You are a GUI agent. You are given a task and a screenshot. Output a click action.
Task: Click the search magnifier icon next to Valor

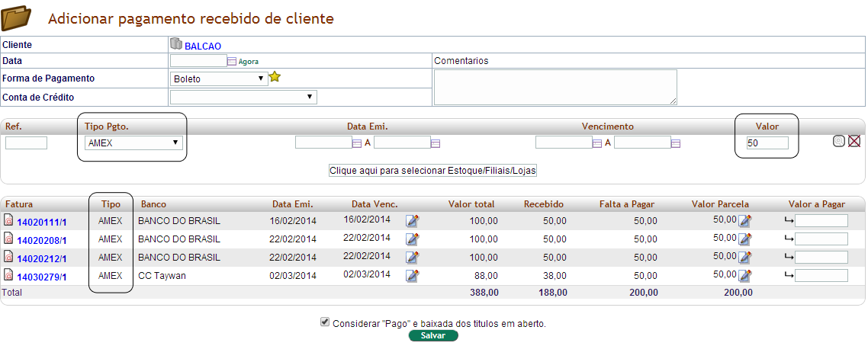[x=839, y=142]
